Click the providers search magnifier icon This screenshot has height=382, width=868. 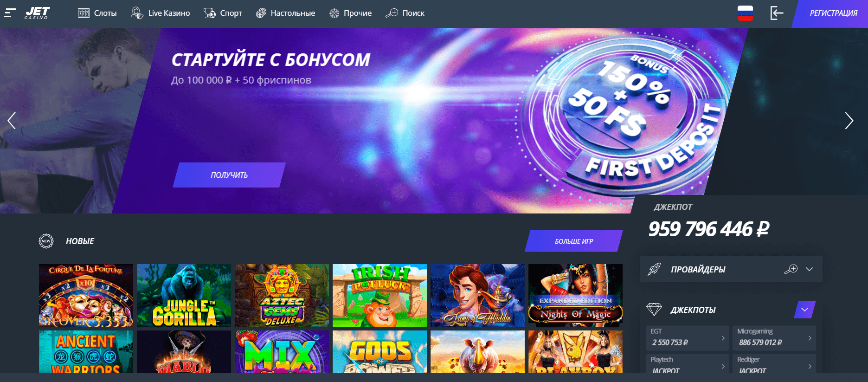[791, 269]
